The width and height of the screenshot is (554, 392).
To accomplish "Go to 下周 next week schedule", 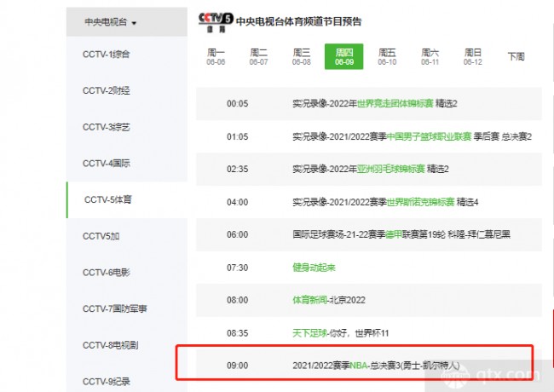I will tap(516, 56).
